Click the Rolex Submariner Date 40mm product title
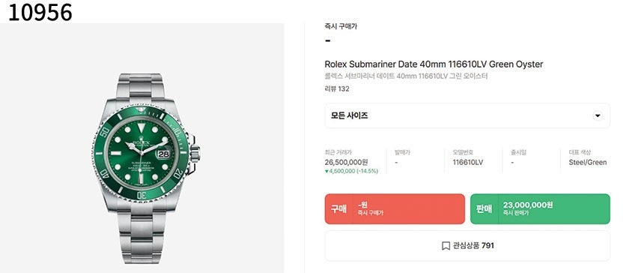The image size is (644, 273). [434, 64]
